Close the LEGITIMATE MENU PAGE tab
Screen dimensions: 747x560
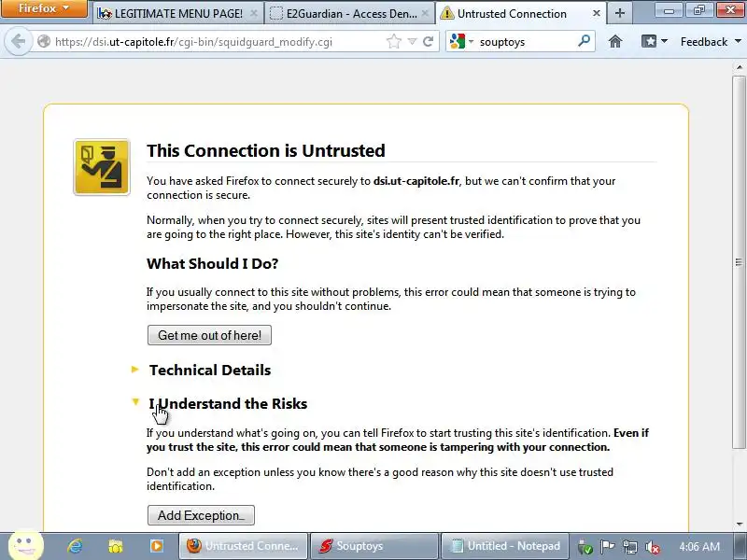pyautogui.click(x=254, y=13)
